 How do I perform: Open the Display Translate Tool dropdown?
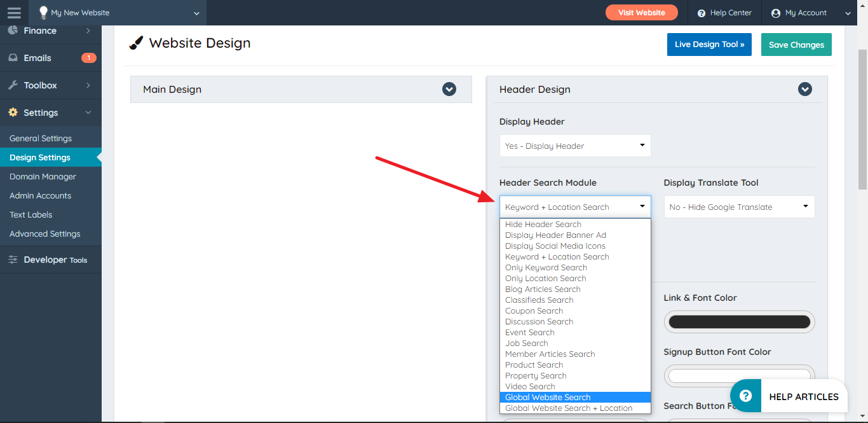pyautogui.click(x=740, y=207)
